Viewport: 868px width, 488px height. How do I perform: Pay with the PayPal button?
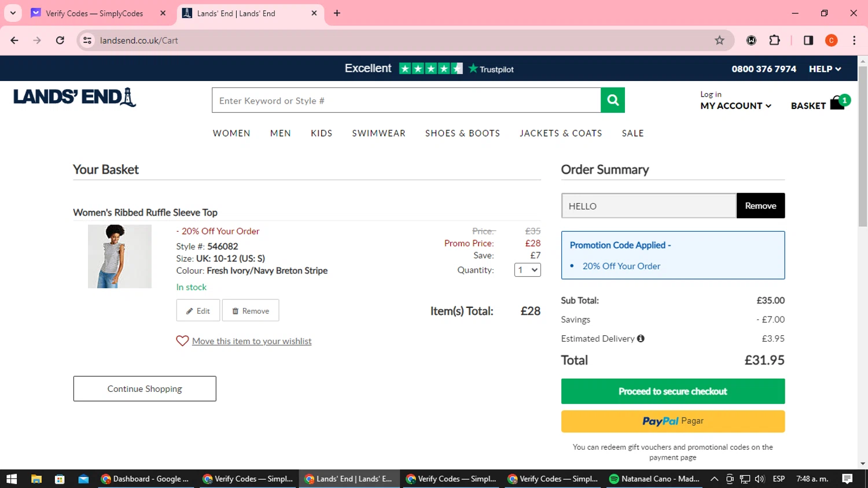tap(673, 421)
